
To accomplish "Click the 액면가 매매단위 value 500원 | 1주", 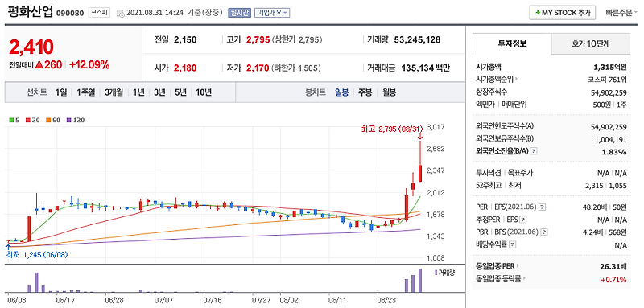I will point(610,105).
